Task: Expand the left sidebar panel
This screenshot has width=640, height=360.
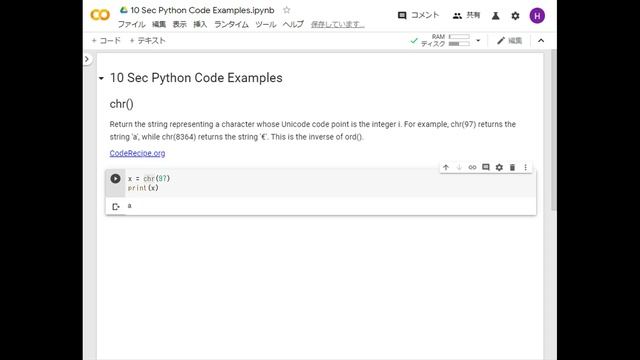Action: coord(87,59)
